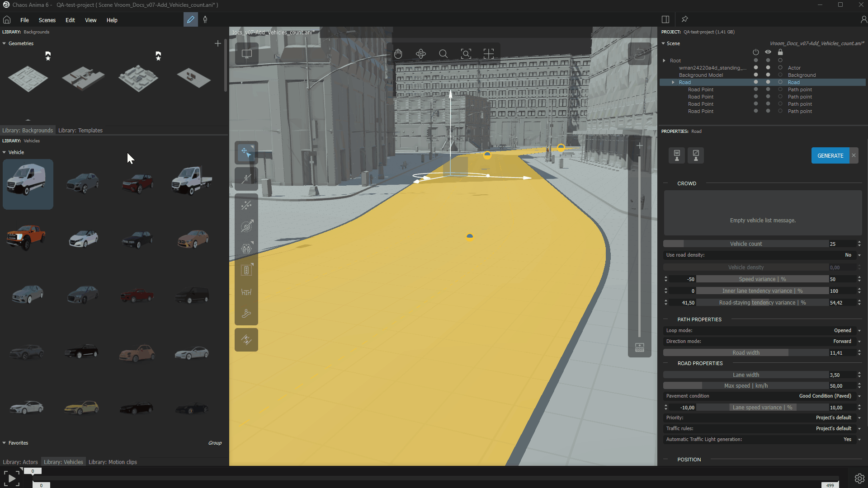868x488 pixels.
Task: Open the timeline settings gear
Action: tap(859, 478)
